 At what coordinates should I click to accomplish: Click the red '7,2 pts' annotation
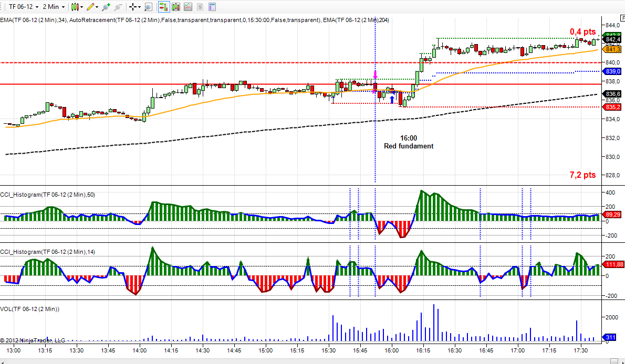click(582, 175)
